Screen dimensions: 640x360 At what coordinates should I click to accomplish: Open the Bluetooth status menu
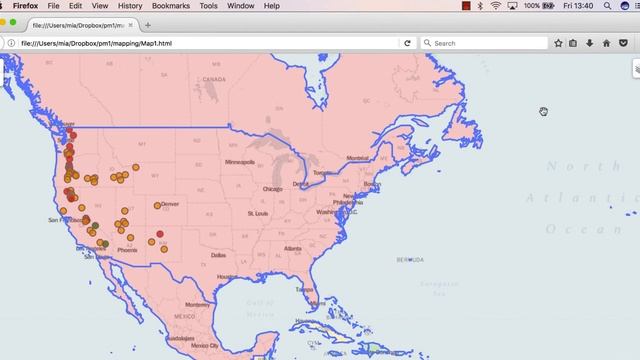(480, 6)
